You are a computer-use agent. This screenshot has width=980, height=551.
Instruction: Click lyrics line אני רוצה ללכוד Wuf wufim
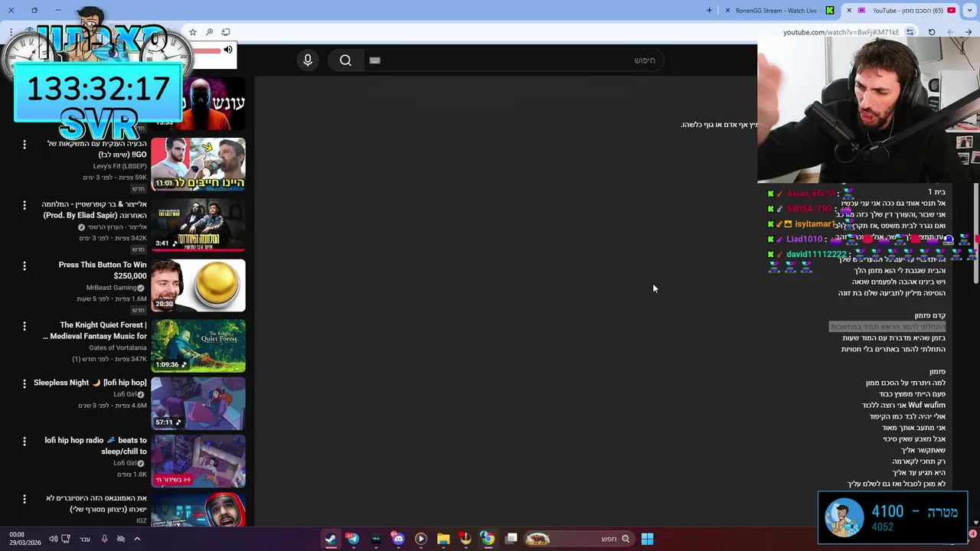click(903, 406)
